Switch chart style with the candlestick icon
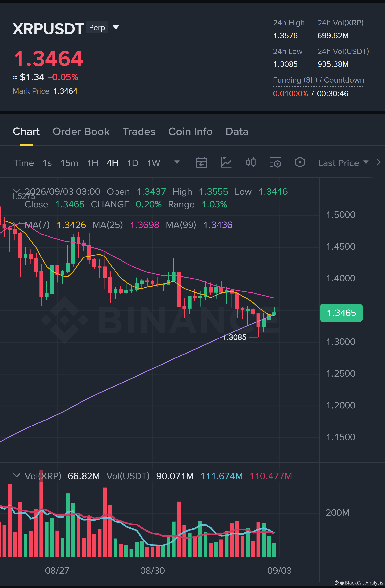This screenshot has height=588, width=385. pyautogui.click(x=251, y=162)
